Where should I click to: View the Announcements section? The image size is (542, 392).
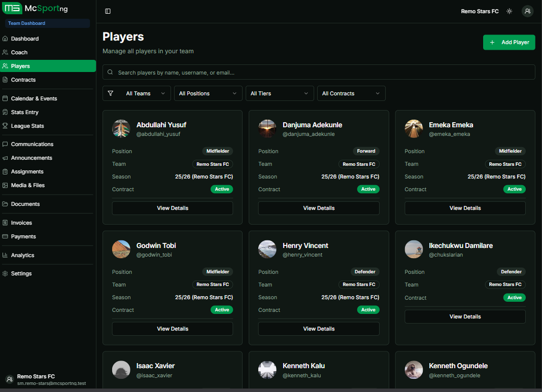pos(30,158)
